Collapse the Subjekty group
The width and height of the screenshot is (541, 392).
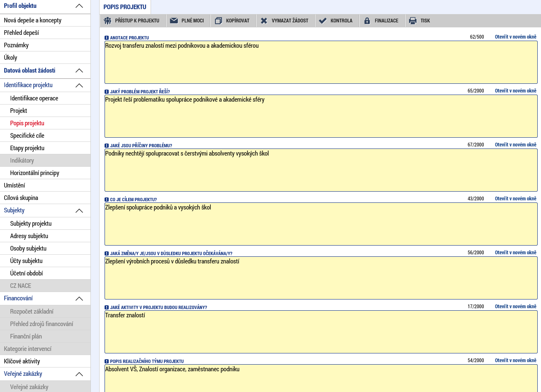[x=79, y=211]
